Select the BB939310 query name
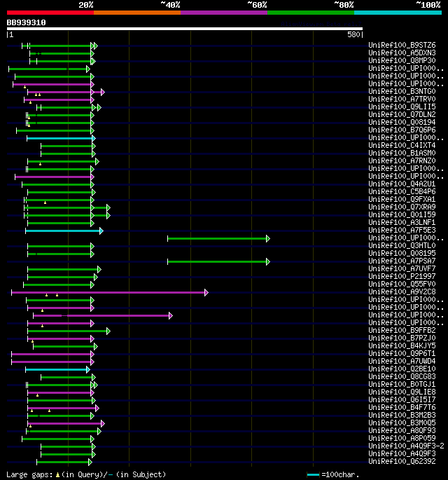Image resolution: width=448 pixels, height=480 pixels. click(27, 22)
